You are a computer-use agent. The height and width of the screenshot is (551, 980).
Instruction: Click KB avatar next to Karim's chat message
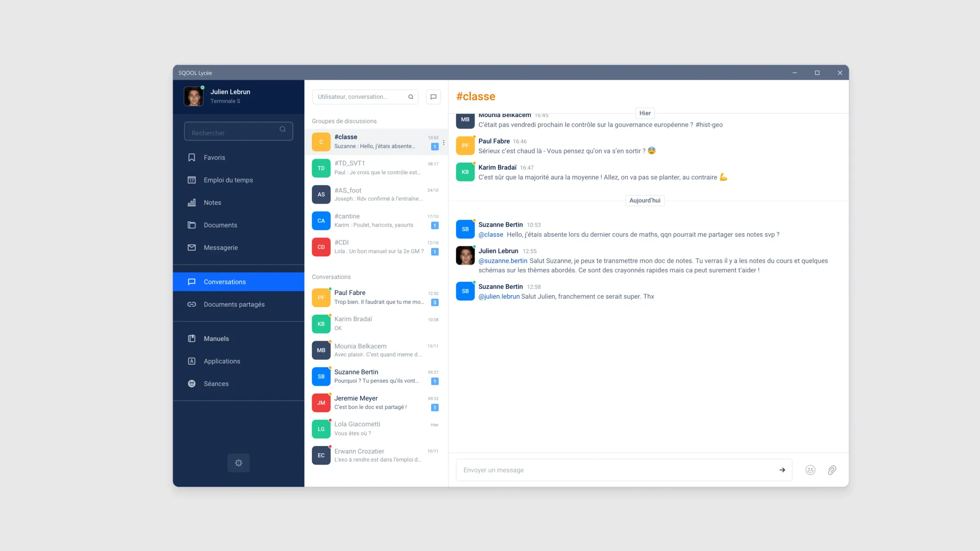pos(465,172)
